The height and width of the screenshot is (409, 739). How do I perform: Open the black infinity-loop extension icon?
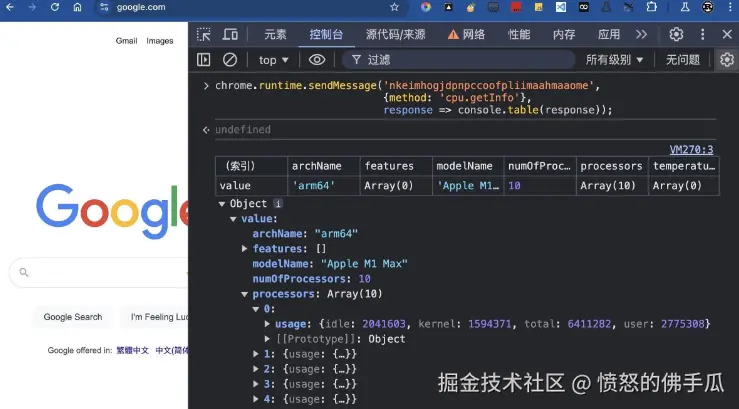[583, 7]
